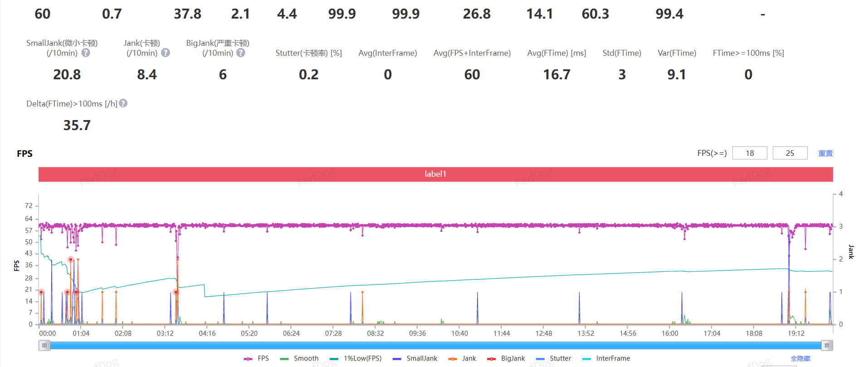Toggle the orange Jank legend item
Viewport: 868px width, 367px height.
[x=463, y=358]
